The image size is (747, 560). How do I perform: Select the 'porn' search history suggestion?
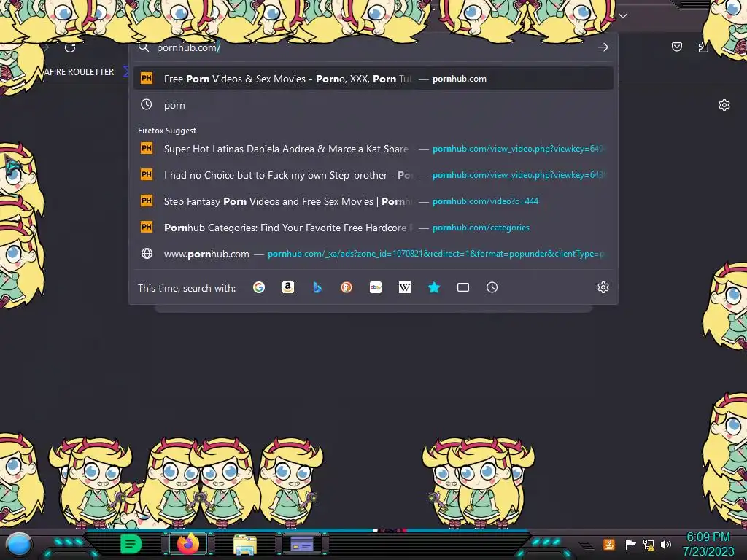[x=373, y=105]
